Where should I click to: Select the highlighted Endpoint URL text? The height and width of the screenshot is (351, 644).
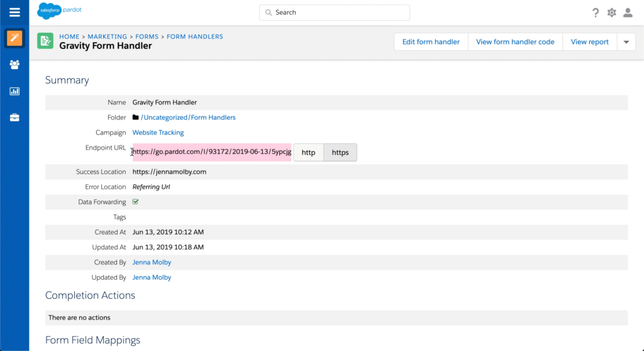click(x=212, y=152)
